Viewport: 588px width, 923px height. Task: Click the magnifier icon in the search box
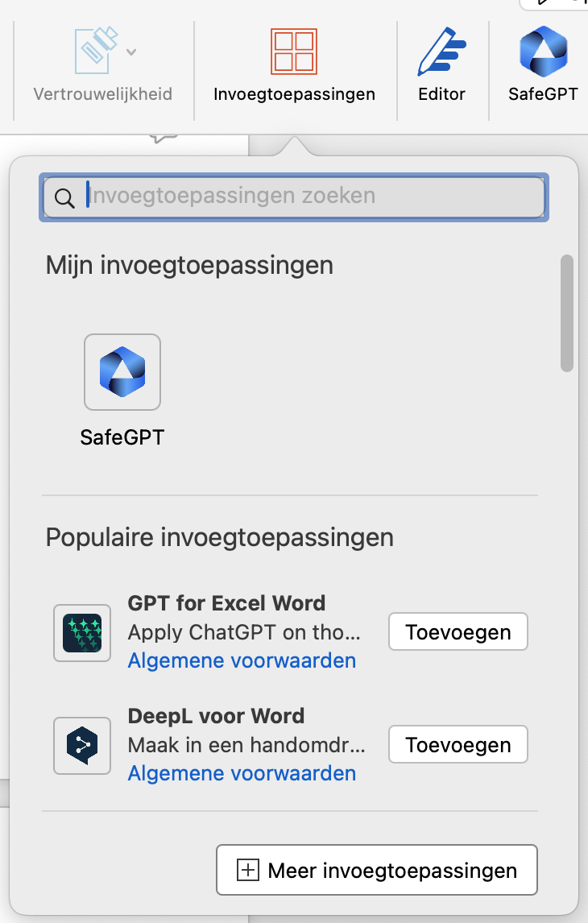point(64,198)
